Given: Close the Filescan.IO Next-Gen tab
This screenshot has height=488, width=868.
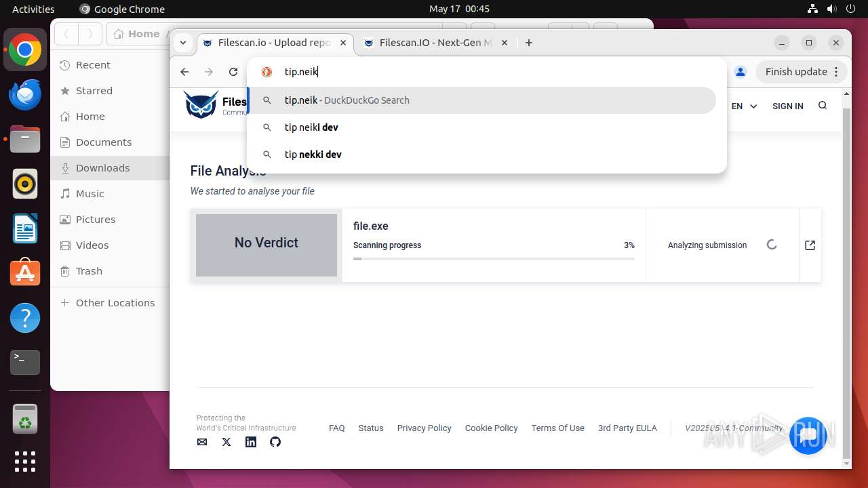Looking at the screenshot, I should [x=504, y=43].
